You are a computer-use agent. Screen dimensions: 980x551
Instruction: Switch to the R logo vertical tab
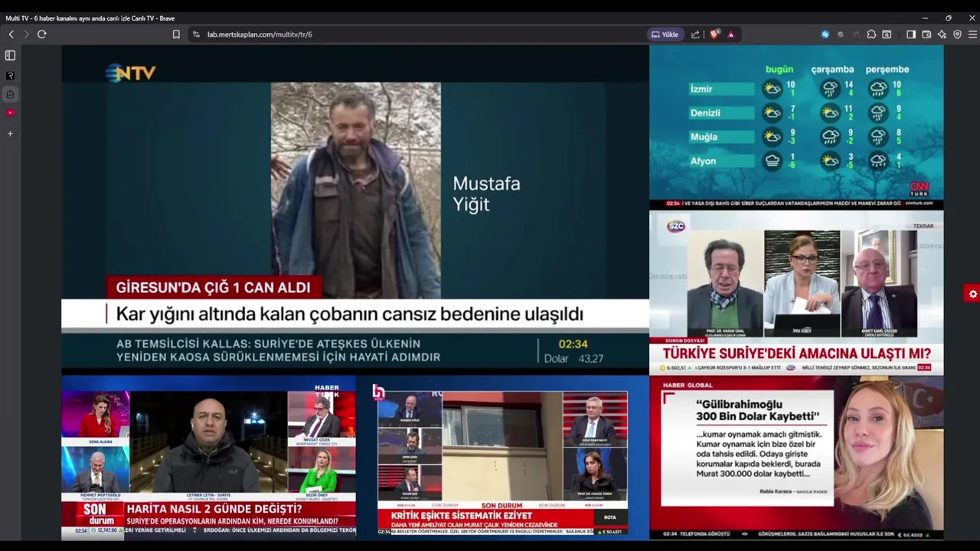(x=10, y=76)
